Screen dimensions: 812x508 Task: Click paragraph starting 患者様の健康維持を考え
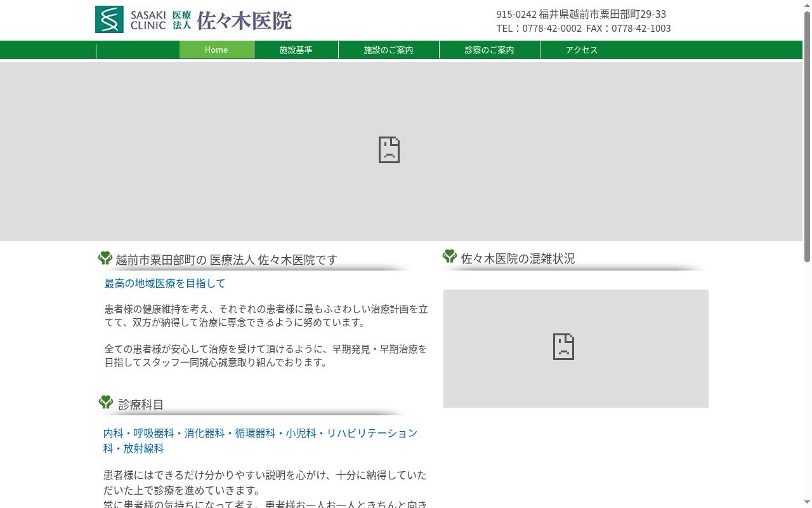tap(266, 316)
